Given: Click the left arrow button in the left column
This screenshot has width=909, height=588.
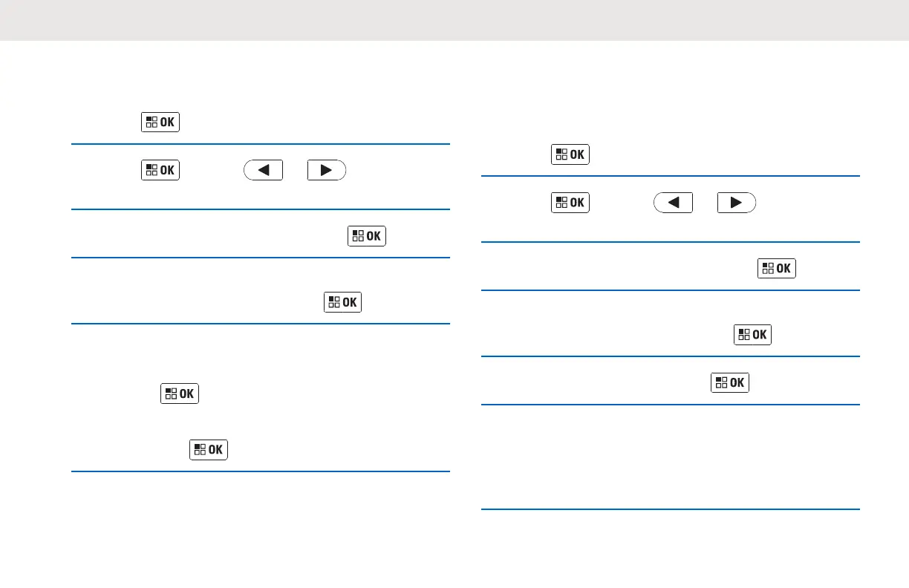Looking at the screenshot, I should [263, 170].
